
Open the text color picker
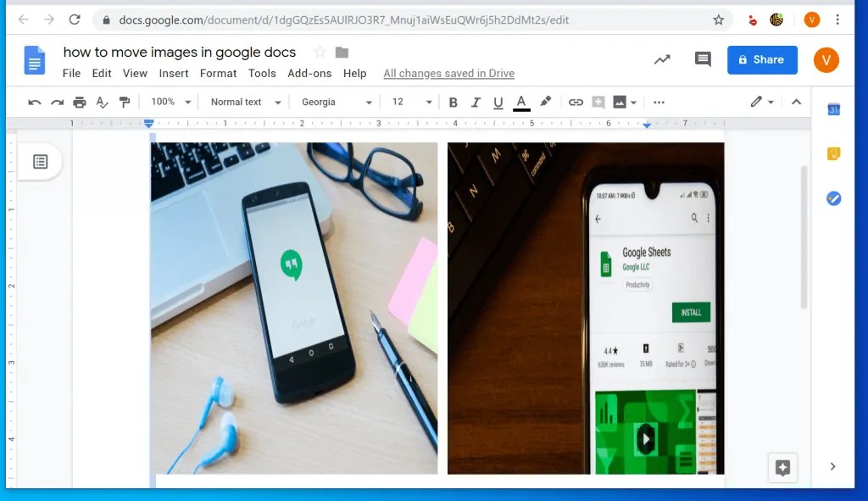tap(521, 102)
